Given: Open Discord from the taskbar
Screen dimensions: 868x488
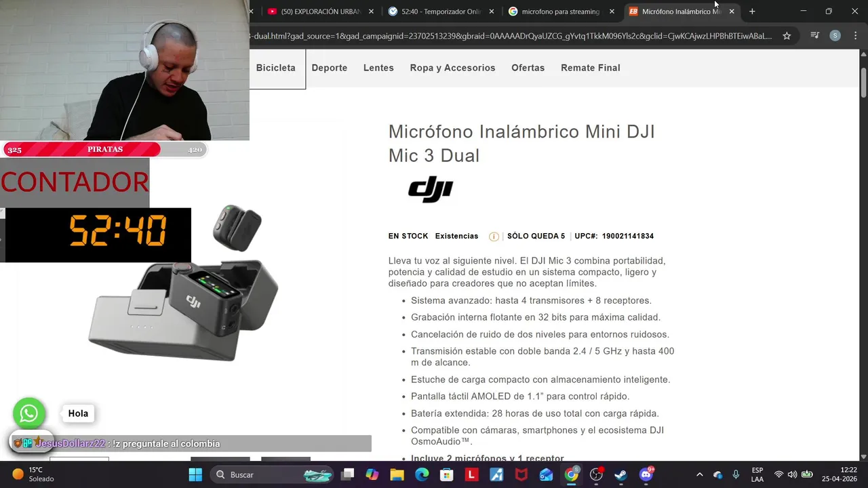Looking at the screenshot, I should pyautogui.click(x=646, y=474).
